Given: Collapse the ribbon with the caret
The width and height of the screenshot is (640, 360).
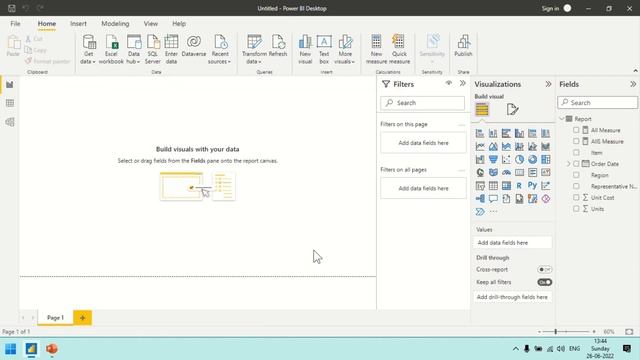Looking at the screenshot, I should click(x=635, y=71).
